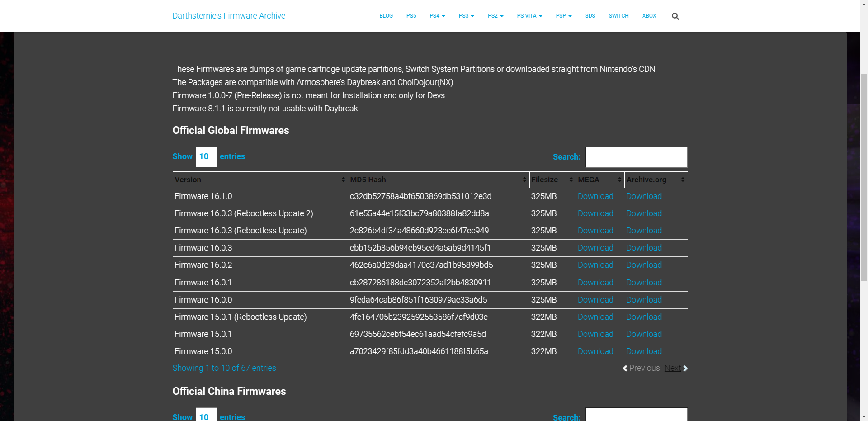Open the China firmwares entries count selector
868x421 pixels.
(x=206, y=415)
